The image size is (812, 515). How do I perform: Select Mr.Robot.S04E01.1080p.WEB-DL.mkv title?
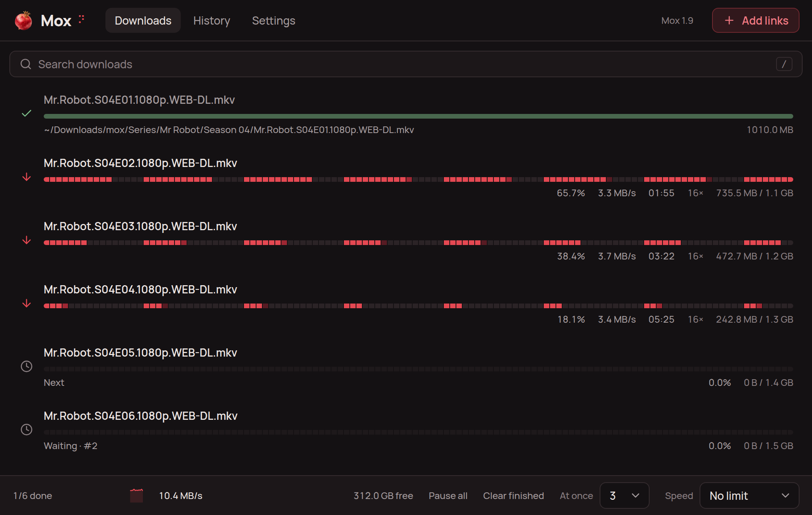pos(139,100)
